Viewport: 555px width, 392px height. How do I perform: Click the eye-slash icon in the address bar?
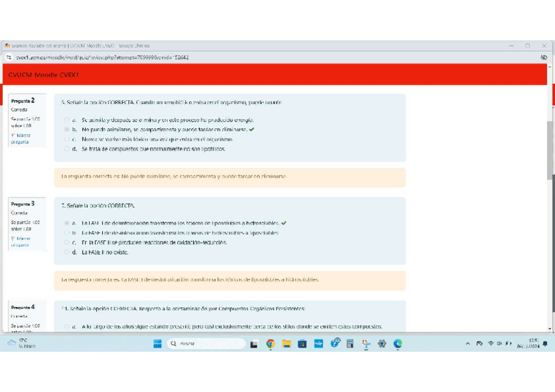tap(543, 58)
